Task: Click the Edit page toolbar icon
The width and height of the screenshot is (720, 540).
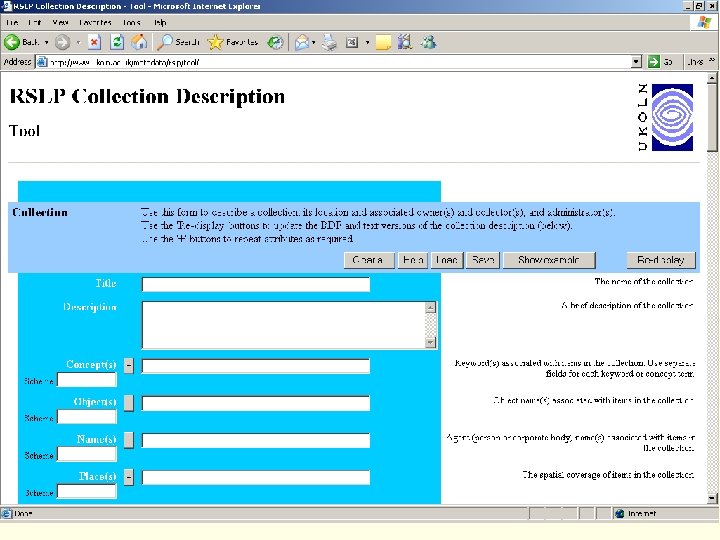Action: click(352, 42)
